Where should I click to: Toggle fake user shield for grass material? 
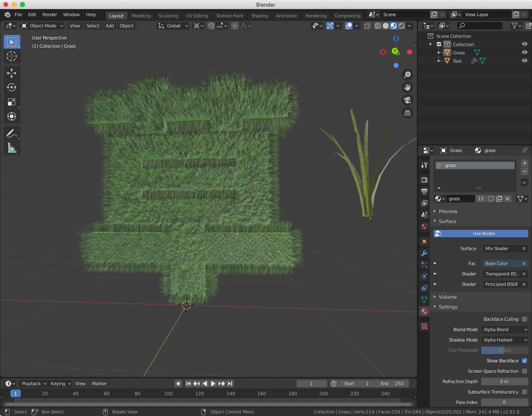491,199
